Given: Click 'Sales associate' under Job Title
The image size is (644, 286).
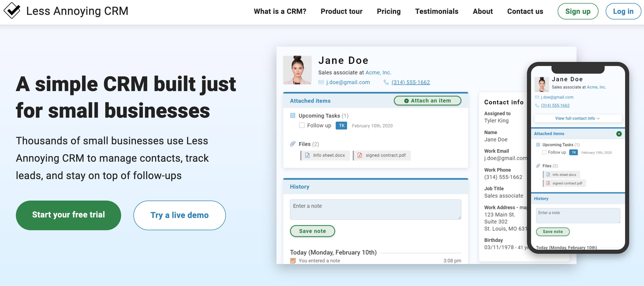Looking at the screenshot, I should (504, 196).
